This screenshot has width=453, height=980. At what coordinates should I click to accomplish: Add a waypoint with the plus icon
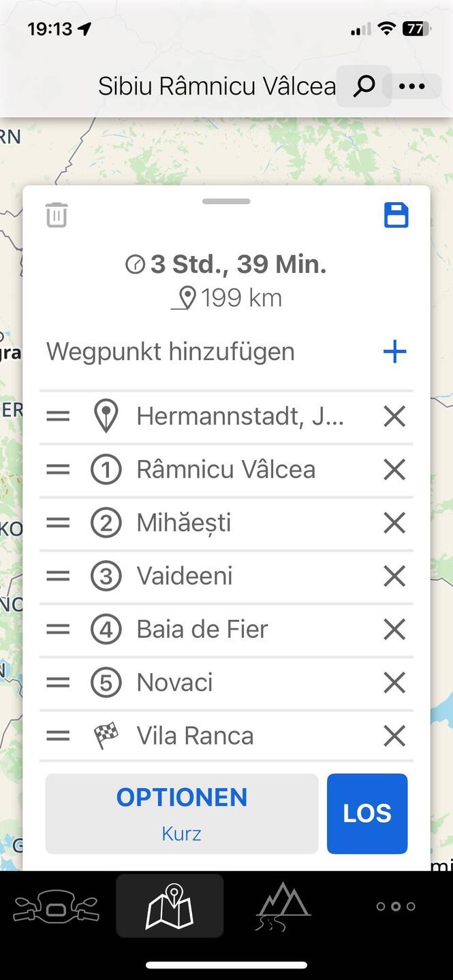point(394,351)
